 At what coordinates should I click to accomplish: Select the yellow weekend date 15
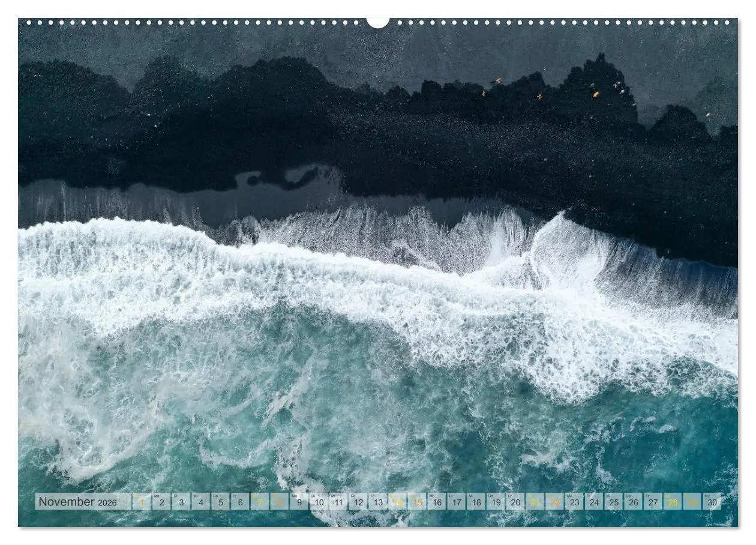[417, 502]
